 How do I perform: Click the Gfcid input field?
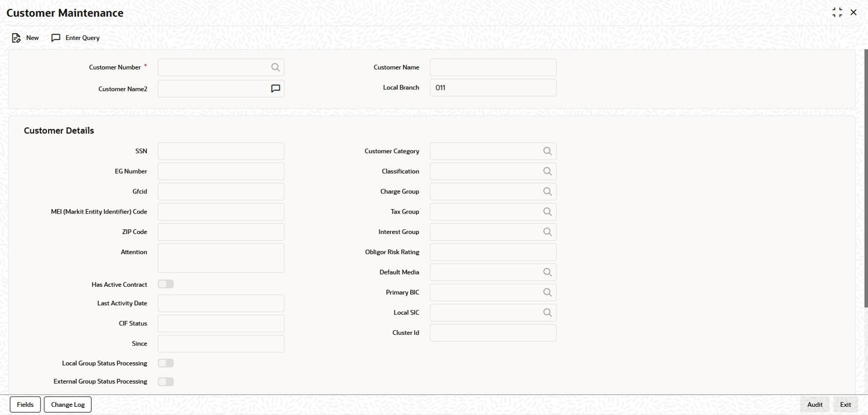point(221,192)
